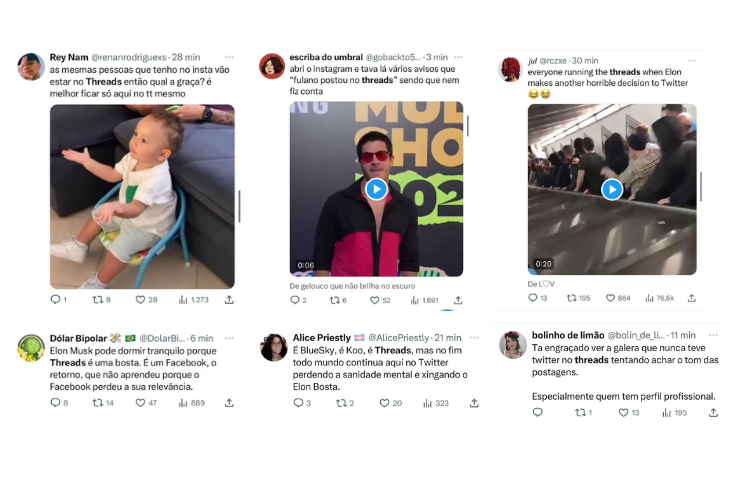Like jul's tweet about Elon
This screenshot has width=730, height=480.
pos(611,297)
